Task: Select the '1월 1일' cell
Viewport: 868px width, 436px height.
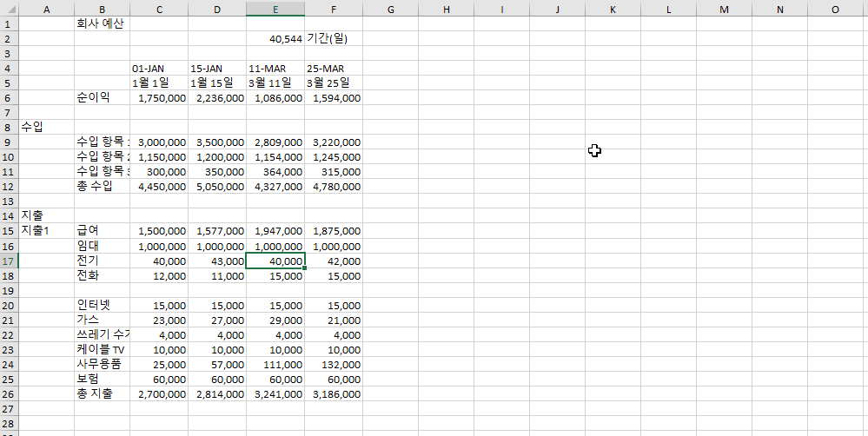Action: [x=159, y=83]
